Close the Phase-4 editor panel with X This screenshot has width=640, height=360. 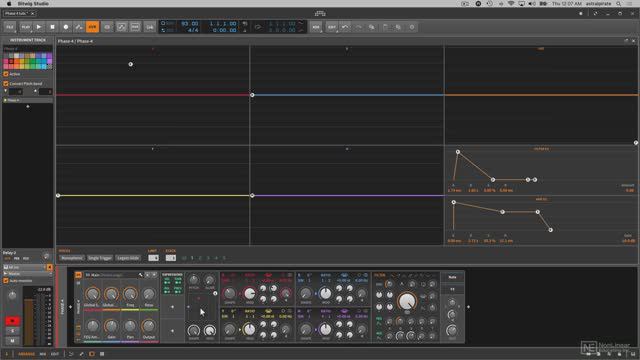point(633,41)
